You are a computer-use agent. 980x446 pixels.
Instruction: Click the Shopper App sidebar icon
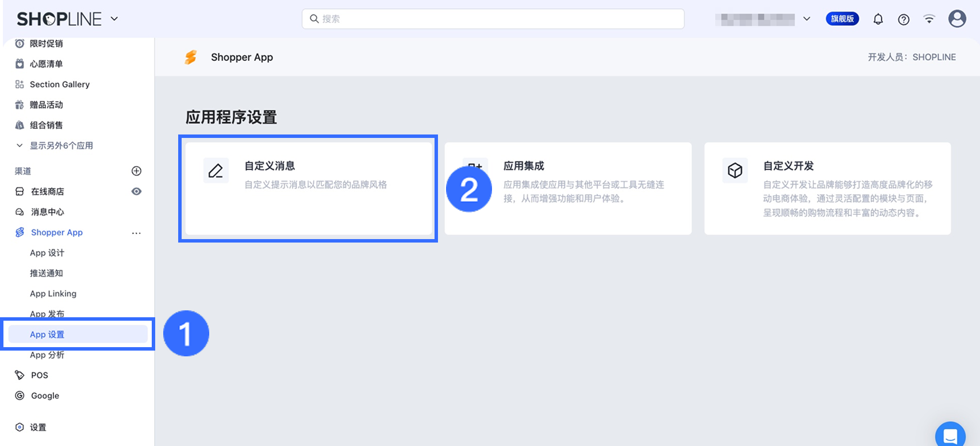click(x=20, y=232)
